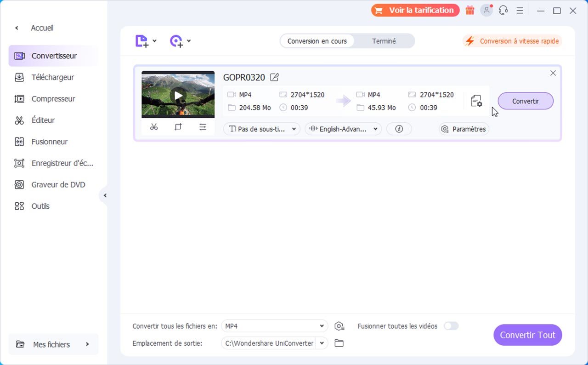The width and height of the screenshot is (588, 365).
Task: Open the crop tool under thumbnail
Action: pos(178,127)
